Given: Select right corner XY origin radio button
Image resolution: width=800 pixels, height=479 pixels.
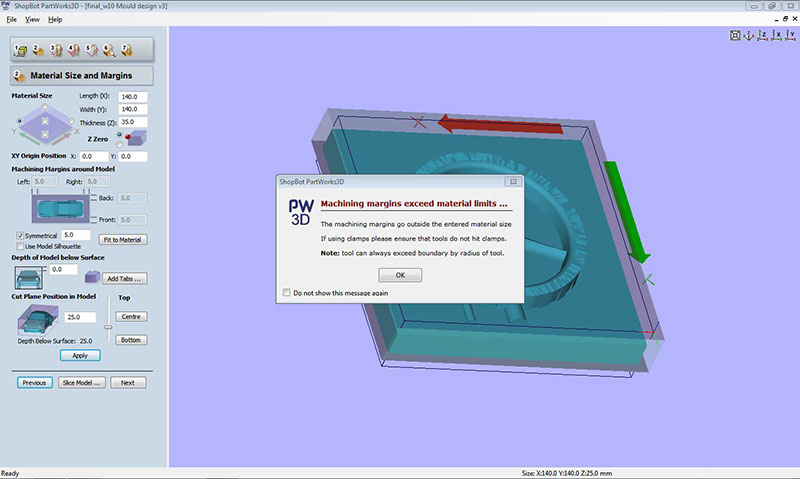Looking at the screenshot, I should [71, 121].
